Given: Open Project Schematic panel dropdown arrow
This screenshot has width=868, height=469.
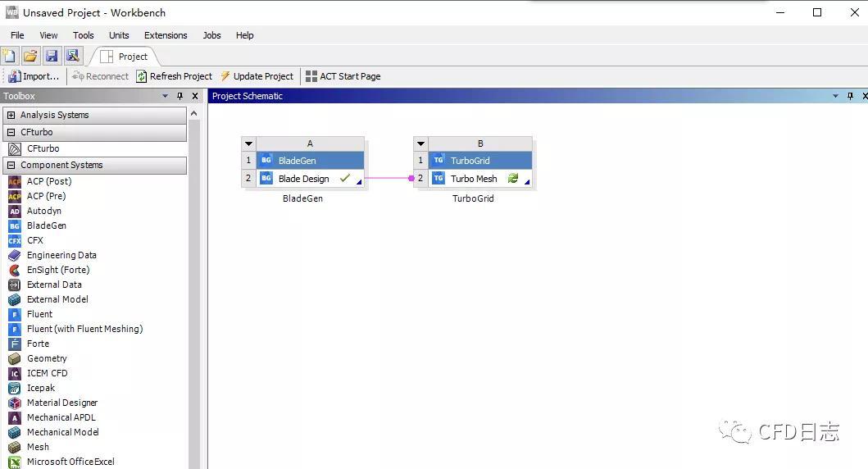Looking at the screenshot, I should (835, 96).
